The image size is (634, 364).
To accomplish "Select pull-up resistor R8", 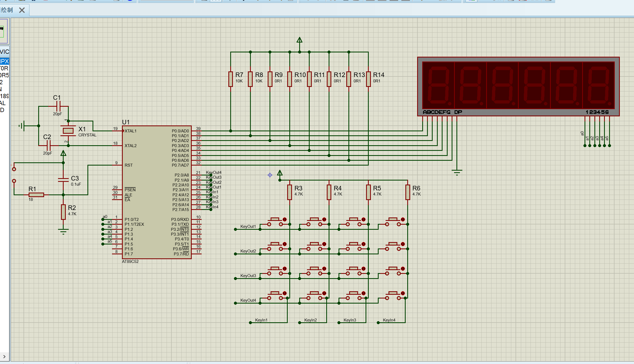I will 250,79.
